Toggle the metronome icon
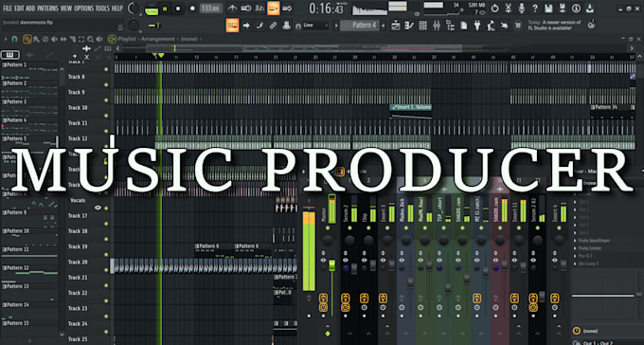This screenshot has width=644, height=345. [233, 9]
